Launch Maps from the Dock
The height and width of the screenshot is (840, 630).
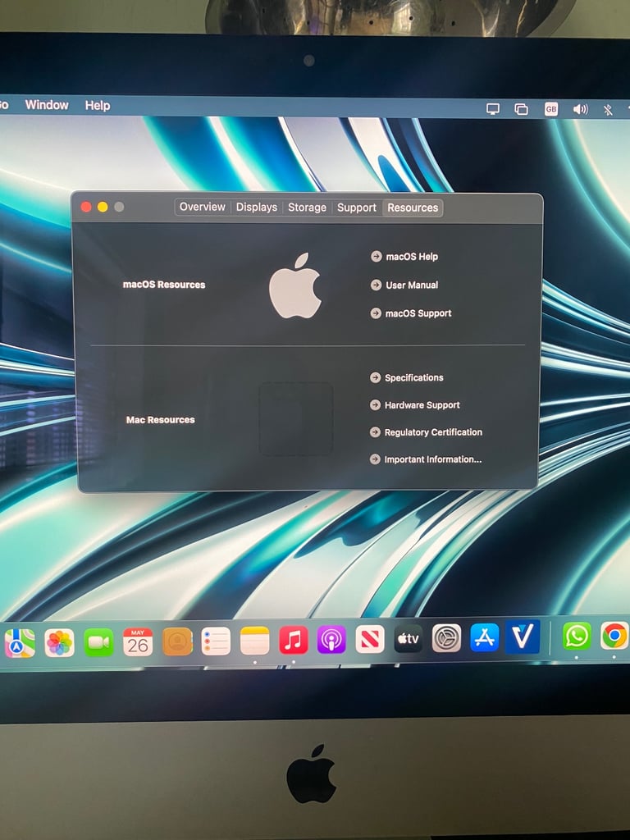(20, 642)
